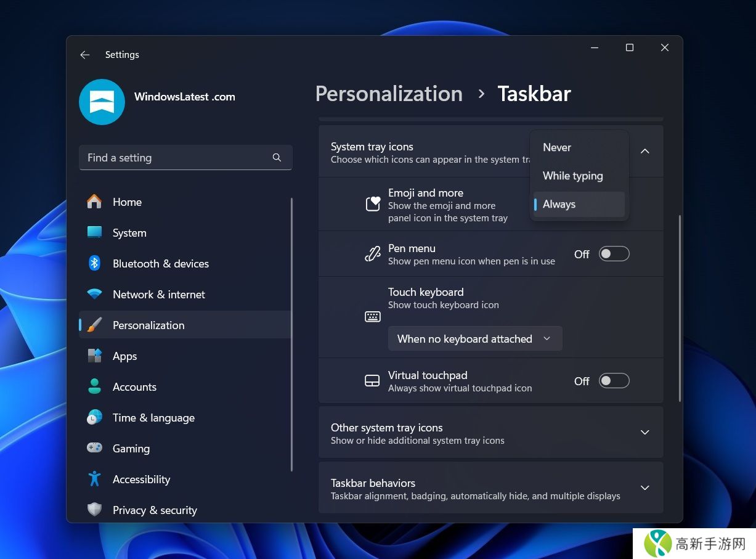This screenshot has height=559, width=756.
Task: Open the touch keyboard dropdown
Action: tap(474, 339)
